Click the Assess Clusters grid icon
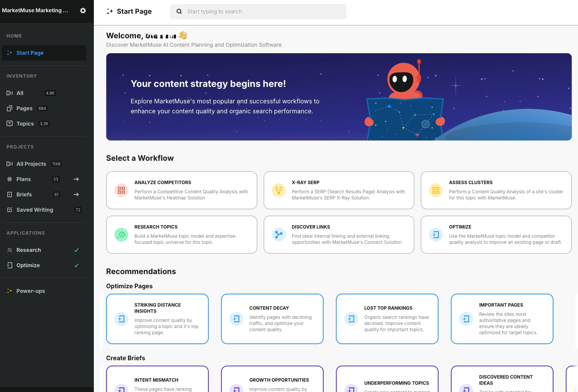Image resolution: width=578 pixels, height=392 pixels. pos(436,190)
